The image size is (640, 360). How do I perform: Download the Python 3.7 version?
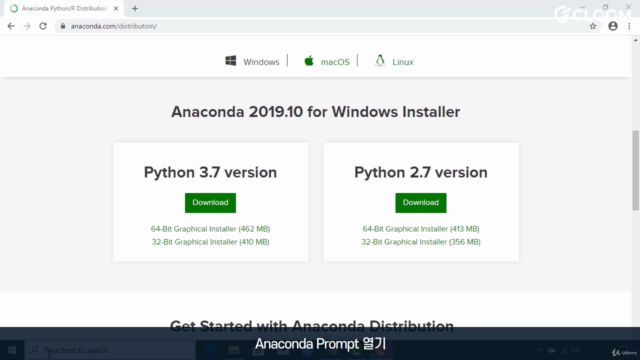pyautogui.click(x=210, y=203)
